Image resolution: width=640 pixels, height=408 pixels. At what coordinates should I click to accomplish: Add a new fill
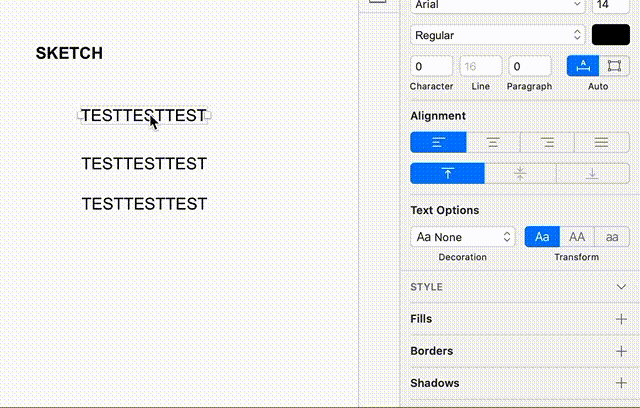click(x=621, y=319)
